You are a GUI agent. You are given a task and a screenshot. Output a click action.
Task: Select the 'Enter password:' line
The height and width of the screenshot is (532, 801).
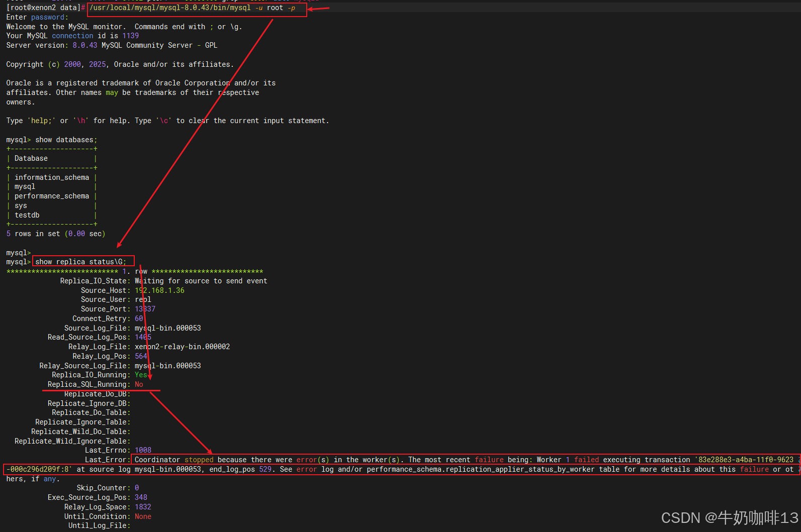[x=37, y=18]
